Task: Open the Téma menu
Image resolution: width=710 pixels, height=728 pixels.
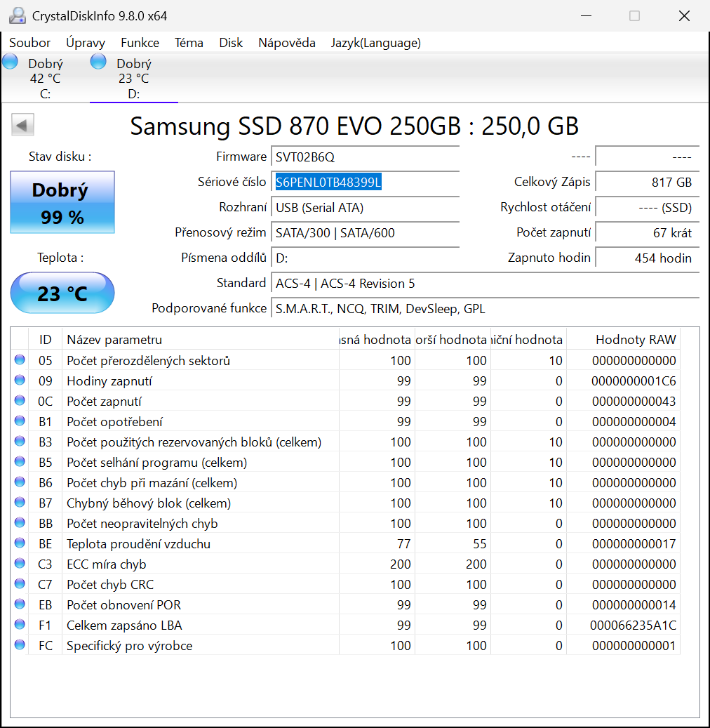Action: pyautogui.click(x=189, y=43)
